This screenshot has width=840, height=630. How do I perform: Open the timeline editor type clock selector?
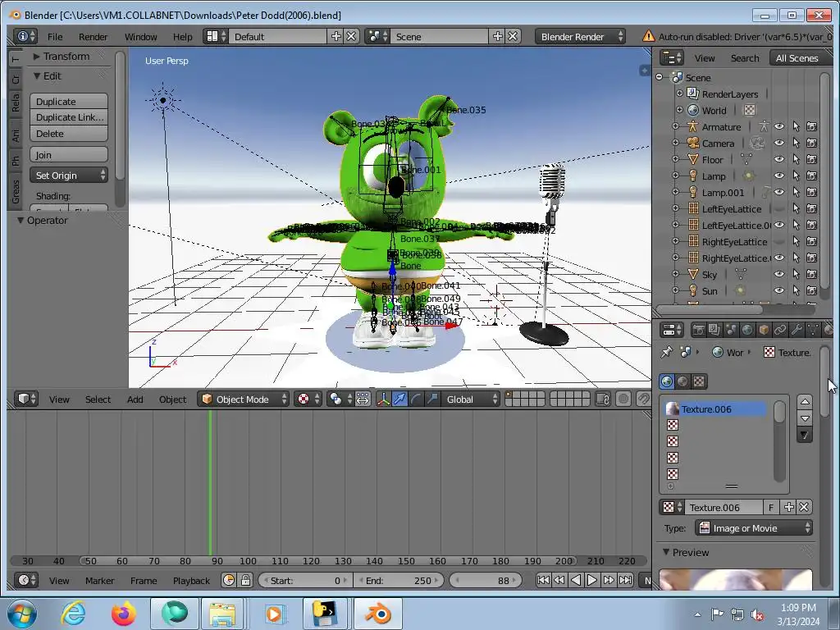tap(25, 580)
